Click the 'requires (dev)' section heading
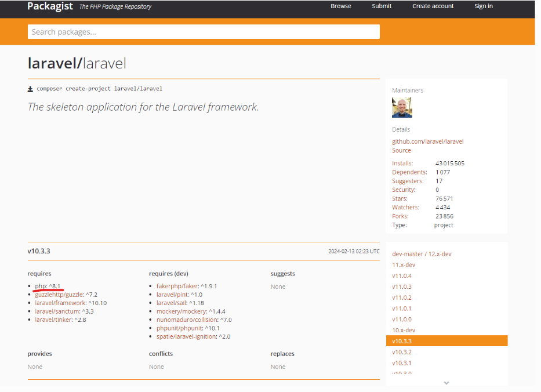This screenshot has width=541, height=392. point(169,274)
